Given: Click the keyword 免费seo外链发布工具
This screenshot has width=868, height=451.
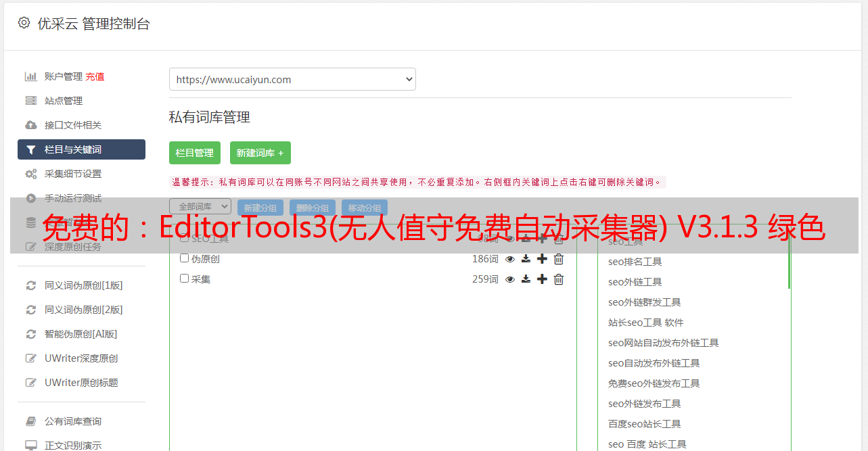Looking at the screenshot, I should click(x=654, y=383).
